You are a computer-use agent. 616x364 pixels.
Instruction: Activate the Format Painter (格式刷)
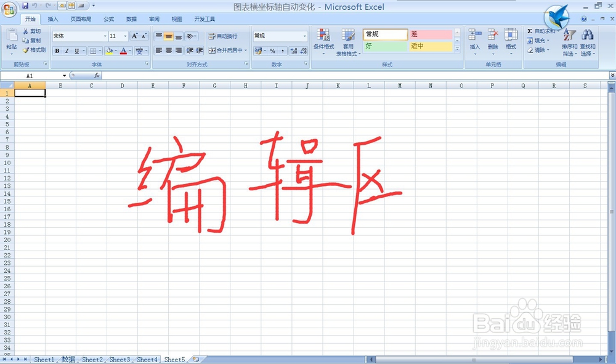[x=34, y=50]
